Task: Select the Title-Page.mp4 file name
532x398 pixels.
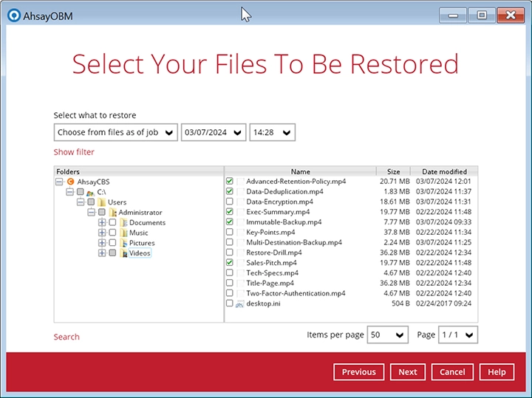Action: pyautogui.click(x=270, y=283)
